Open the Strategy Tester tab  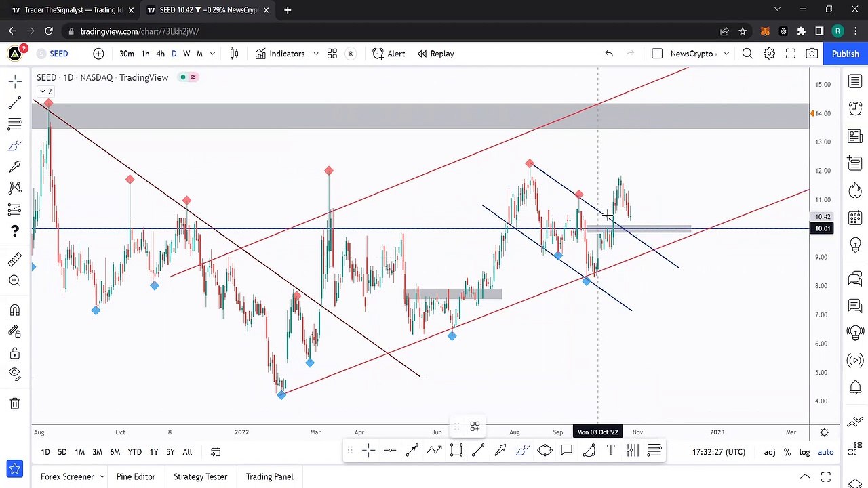[200, 476]
